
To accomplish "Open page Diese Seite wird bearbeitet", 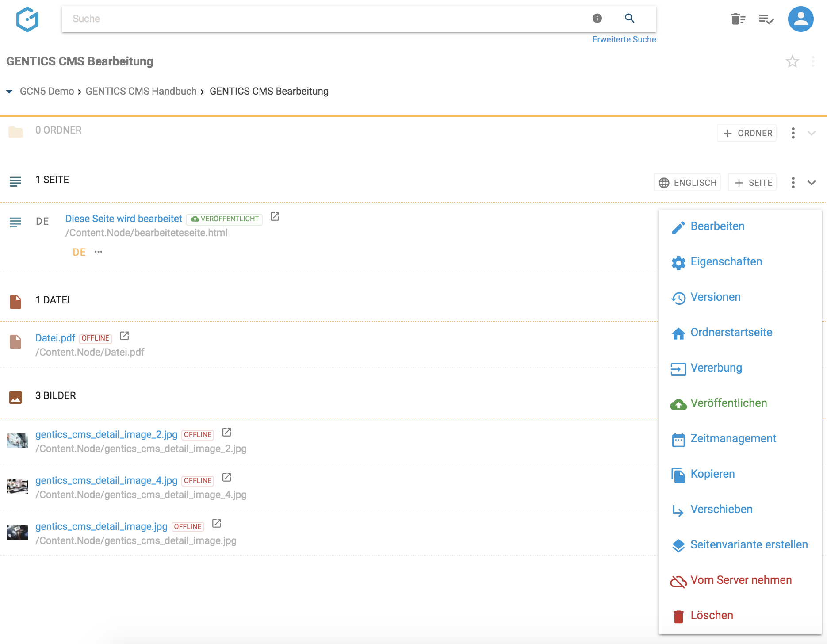I will point(124,218).
